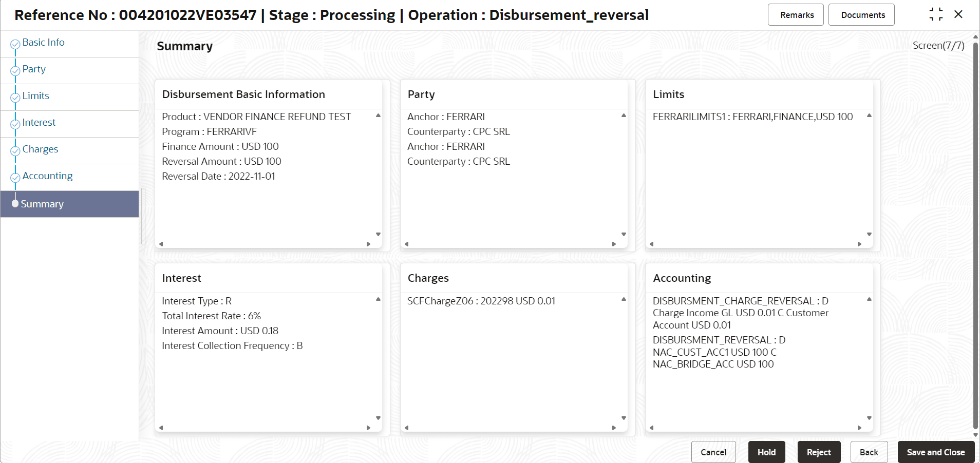
Task: Click the Accounting step checkmark icon
Action: click(15, 178)
